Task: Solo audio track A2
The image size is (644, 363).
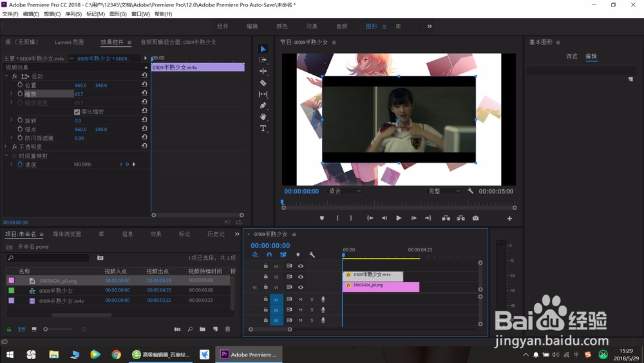Action: [312, 310]
